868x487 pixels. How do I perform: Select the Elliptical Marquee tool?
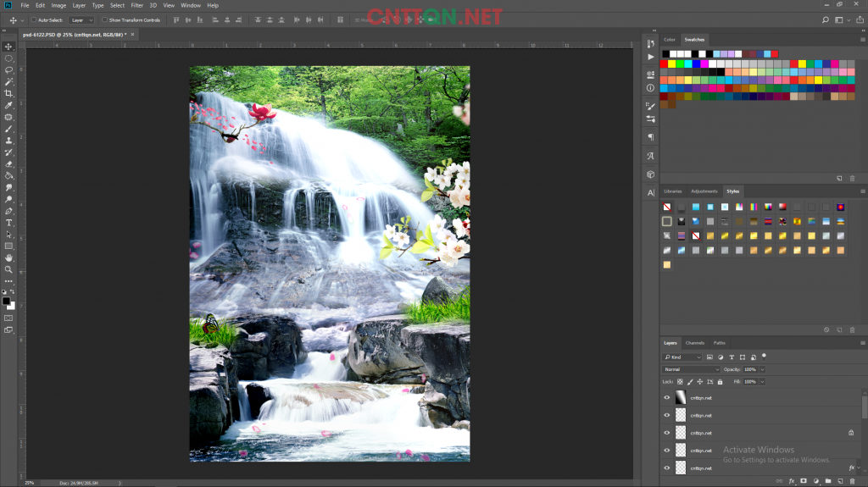click(x=8, y=58)
